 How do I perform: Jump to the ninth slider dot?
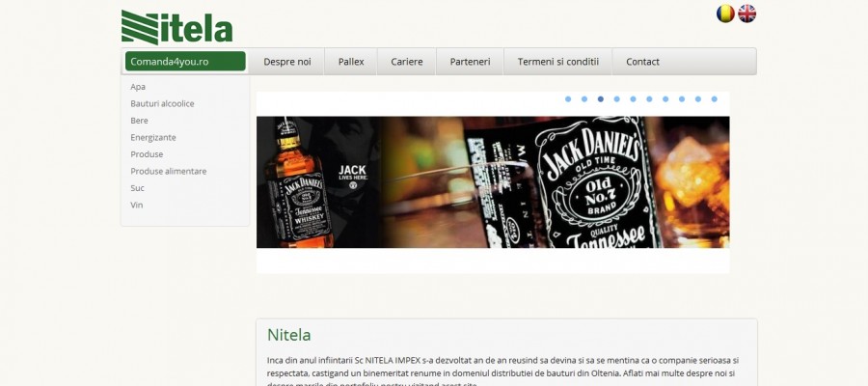(698, 99)
